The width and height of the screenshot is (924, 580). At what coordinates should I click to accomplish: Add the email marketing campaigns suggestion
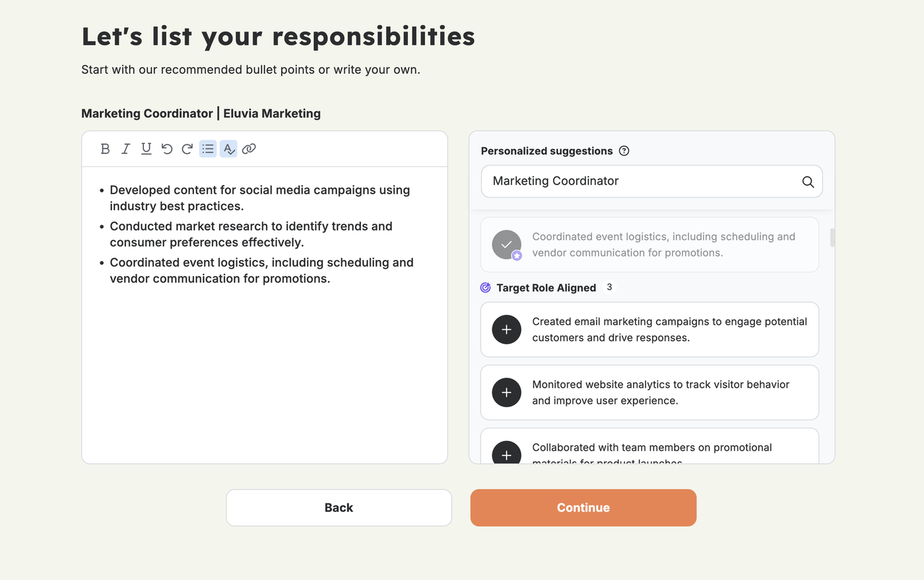[x=507, y=330]
